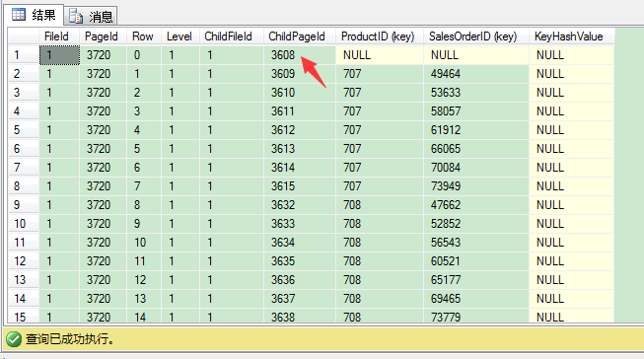The height and width of the screenshot is (359, 644).
Task: Click Row value 10 in row 11
Action: pos(144,243)
